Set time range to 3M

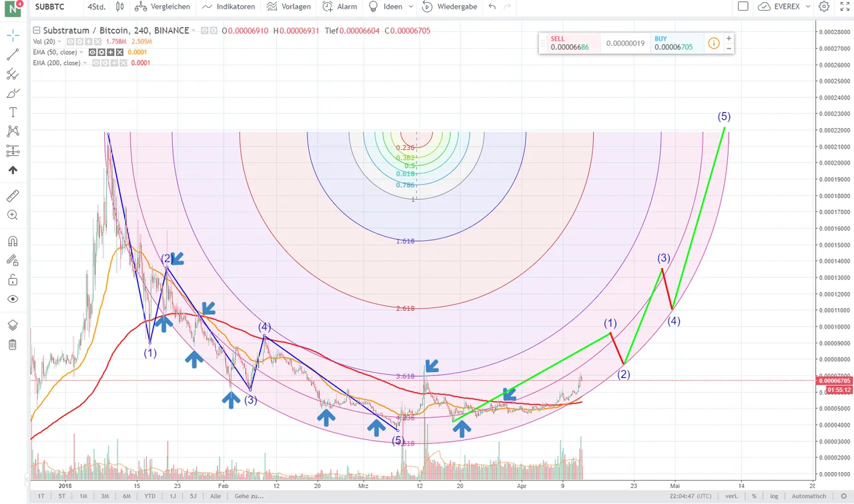point(105,496)
